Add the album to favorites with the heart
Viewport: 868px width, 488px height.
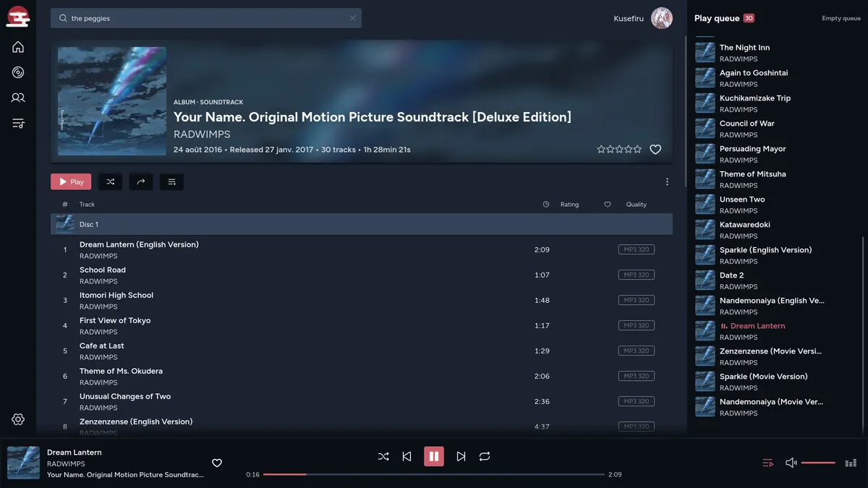(655, 150)
